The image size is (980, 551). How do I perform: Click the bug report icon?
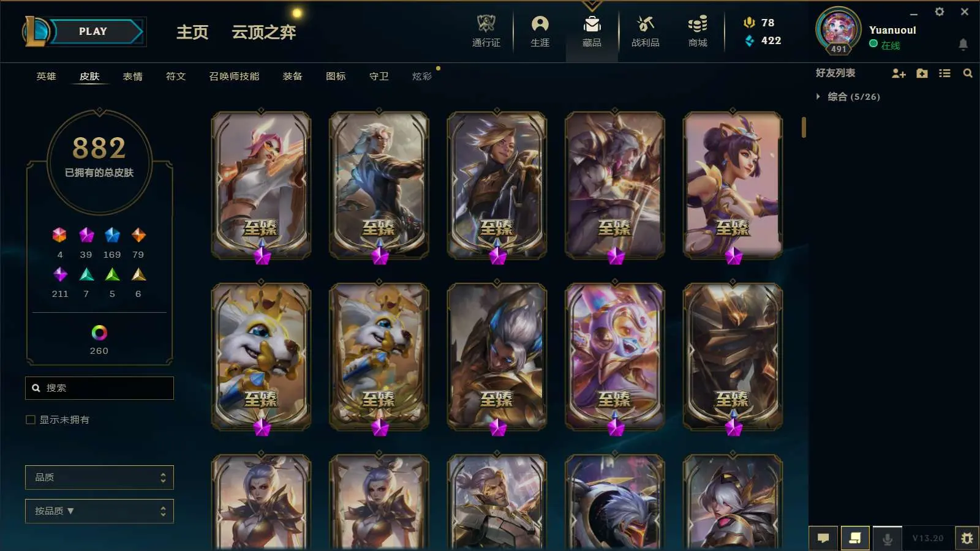tap(967, 538)
